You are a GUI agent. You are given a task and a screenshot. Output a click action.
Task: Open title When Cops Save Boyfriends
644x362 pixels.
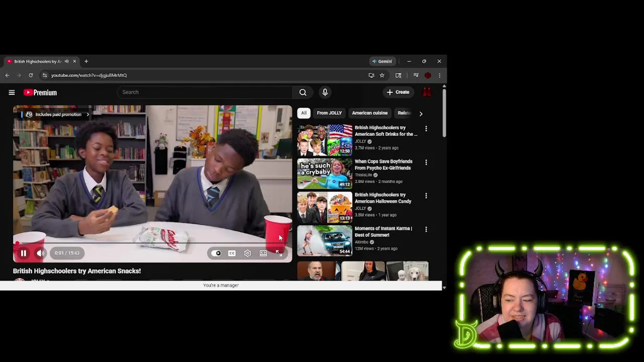383,164
